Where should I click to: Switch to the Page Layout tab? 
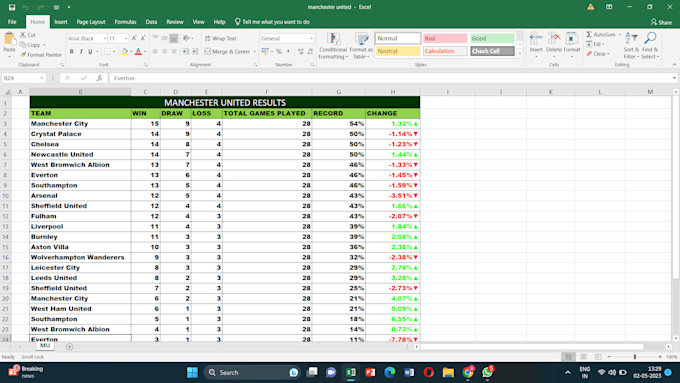[x=91, y=22]
